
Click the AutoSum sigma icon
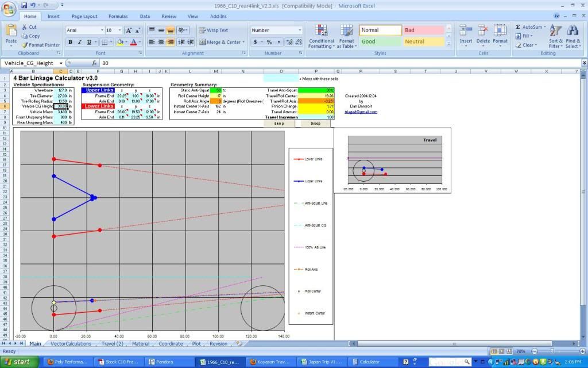click(x=518, y=27)
